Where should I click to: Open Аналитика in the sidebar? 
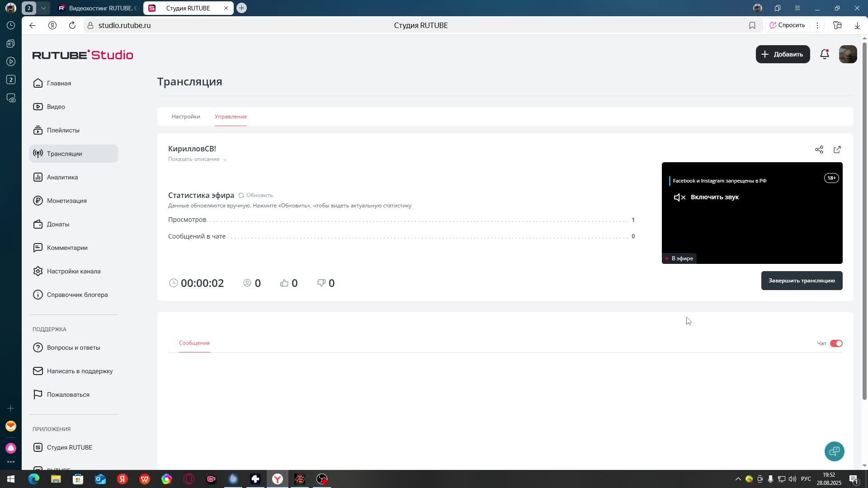62,177
